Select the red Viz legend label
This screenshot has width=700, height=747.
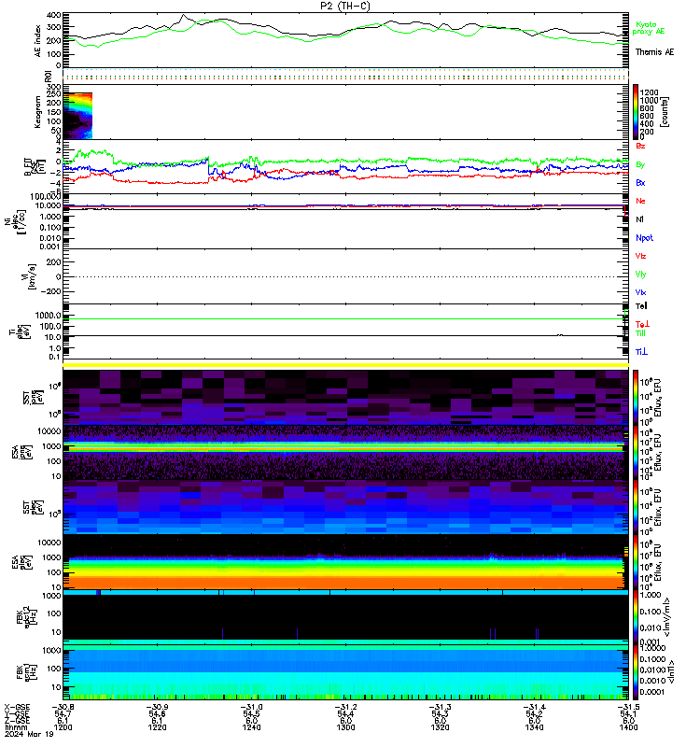(640, 256)
